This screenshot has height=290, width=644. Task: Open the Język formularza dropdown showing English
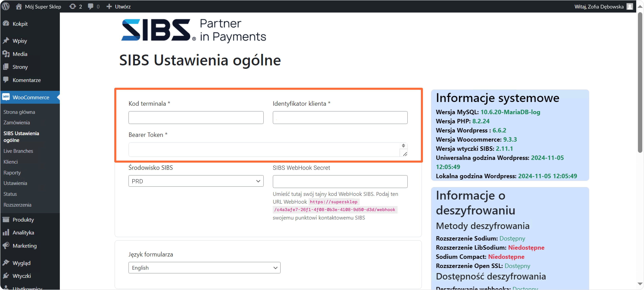click(x=204, y=268)
